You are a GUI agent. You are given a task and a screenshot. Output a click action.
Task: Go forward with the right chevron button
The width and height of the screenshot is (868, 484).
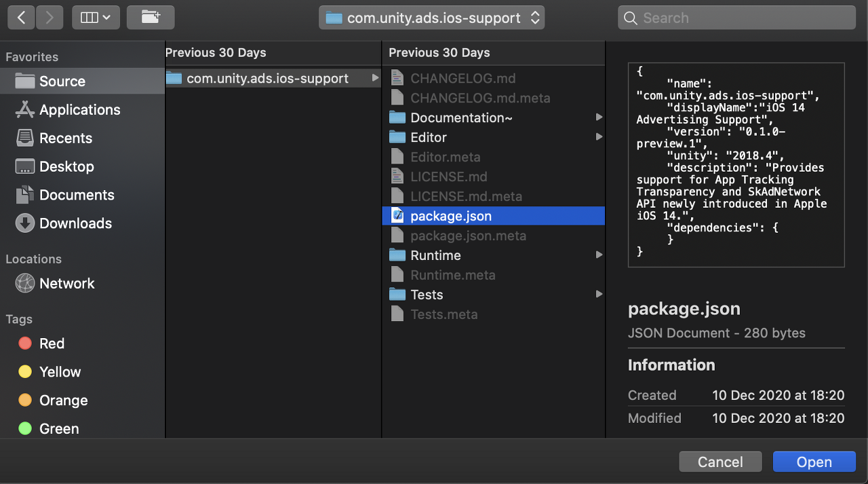pos(50,18)
